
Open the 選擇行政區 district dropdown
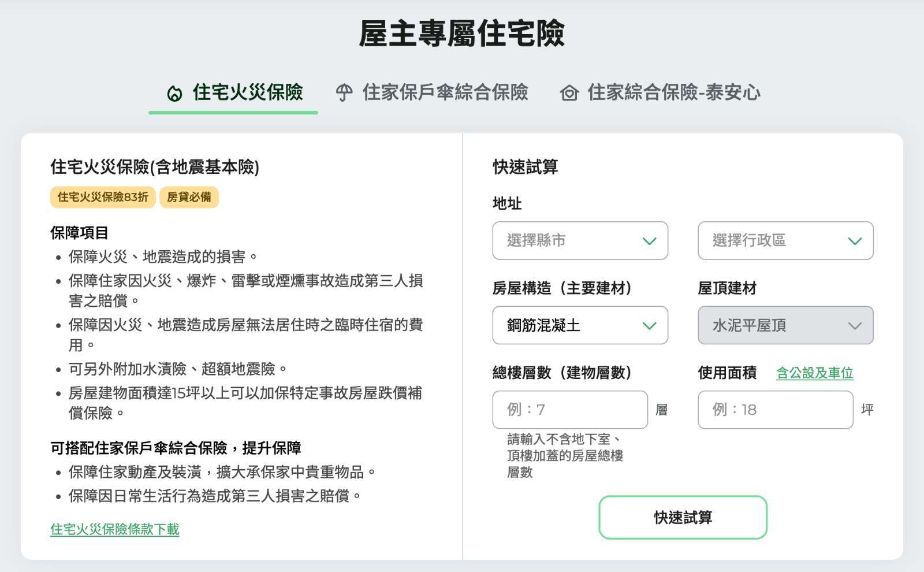(785, 241)
